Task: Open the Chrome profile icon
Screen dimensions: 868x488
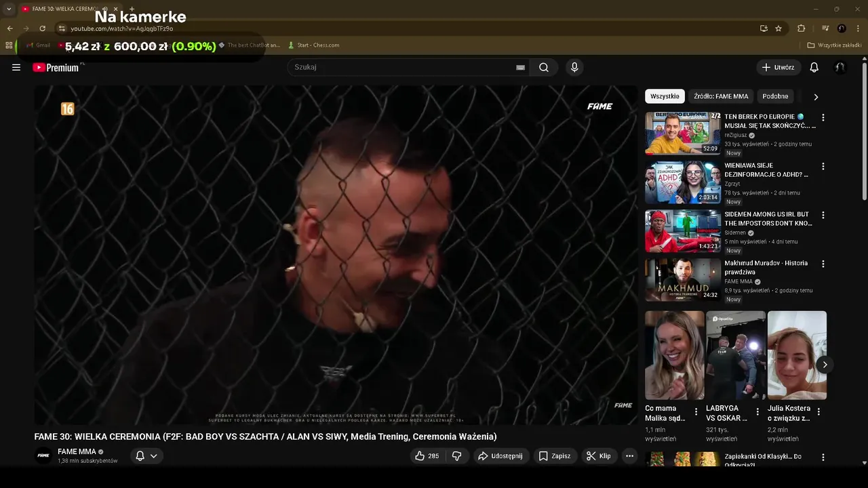Action: (842, 28)
